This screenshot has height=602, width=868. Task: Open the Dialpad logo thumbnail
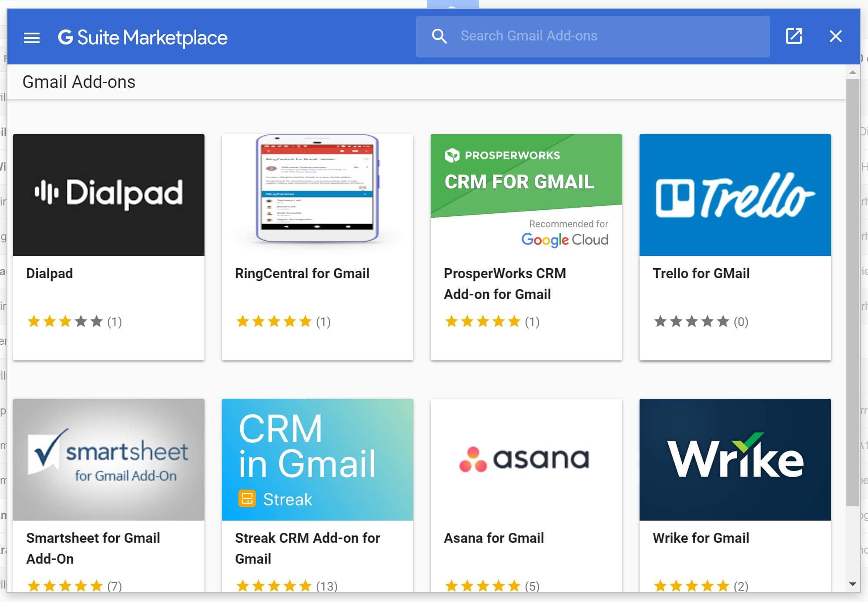click(x=109, y=195)
